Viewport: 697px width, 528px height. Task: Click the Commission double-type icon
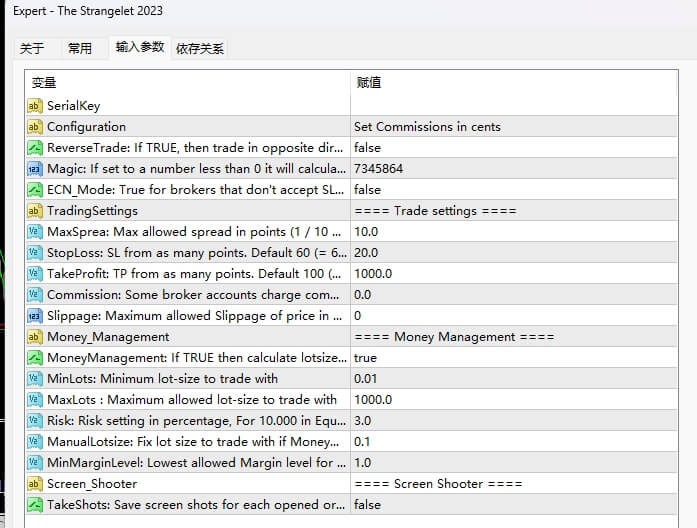[35, 295]
